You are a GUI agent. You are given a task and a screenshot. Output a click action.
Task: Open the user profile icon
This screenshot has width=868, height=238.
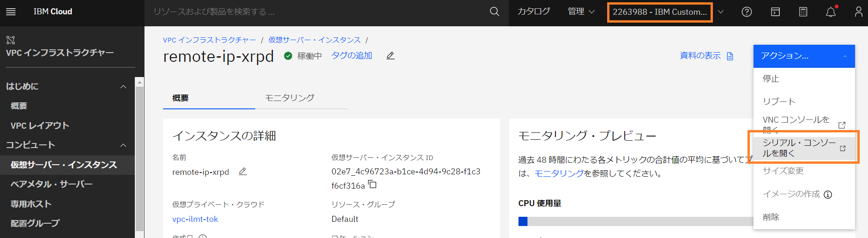(858, 12)
